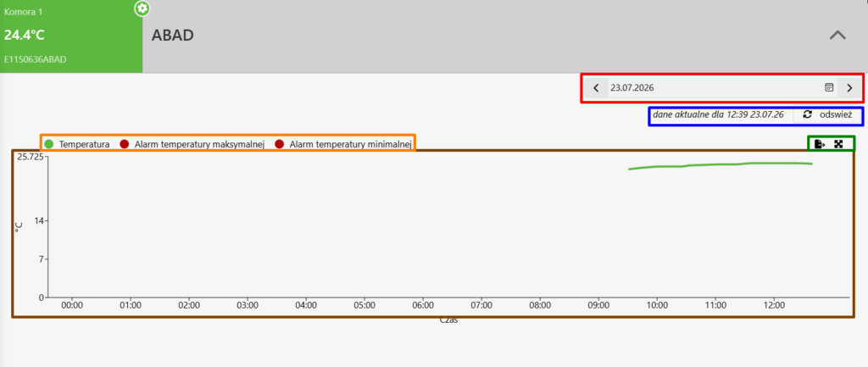Open settings gear on Komora 1 tile
The image size is (868, 367).
tap(142, 8)
